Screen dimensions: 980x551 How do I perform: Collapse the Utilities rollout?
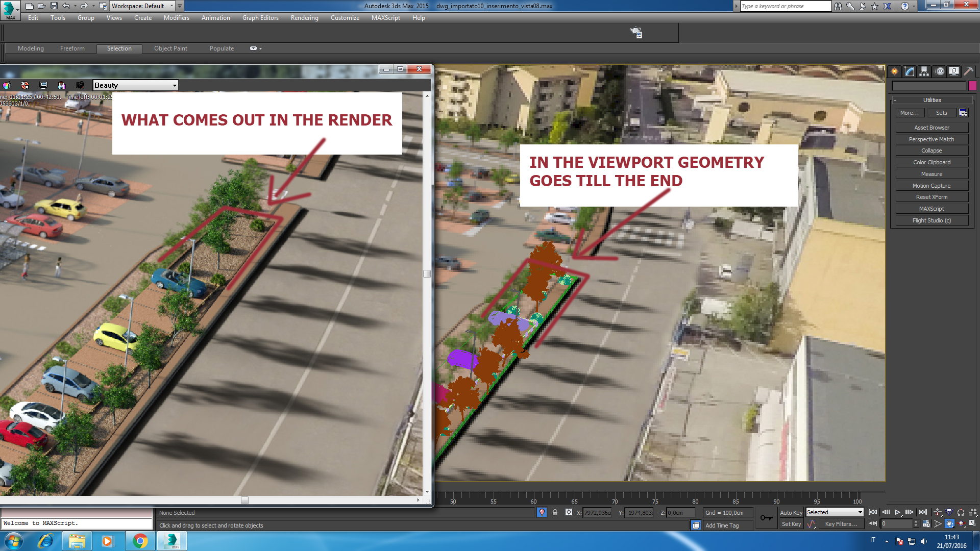pyautogui.click(x=932, y=100)
